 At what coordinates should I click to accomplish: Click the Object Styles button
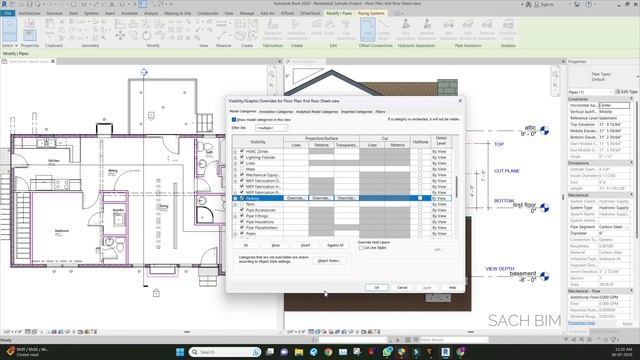[x=329, y=261]
